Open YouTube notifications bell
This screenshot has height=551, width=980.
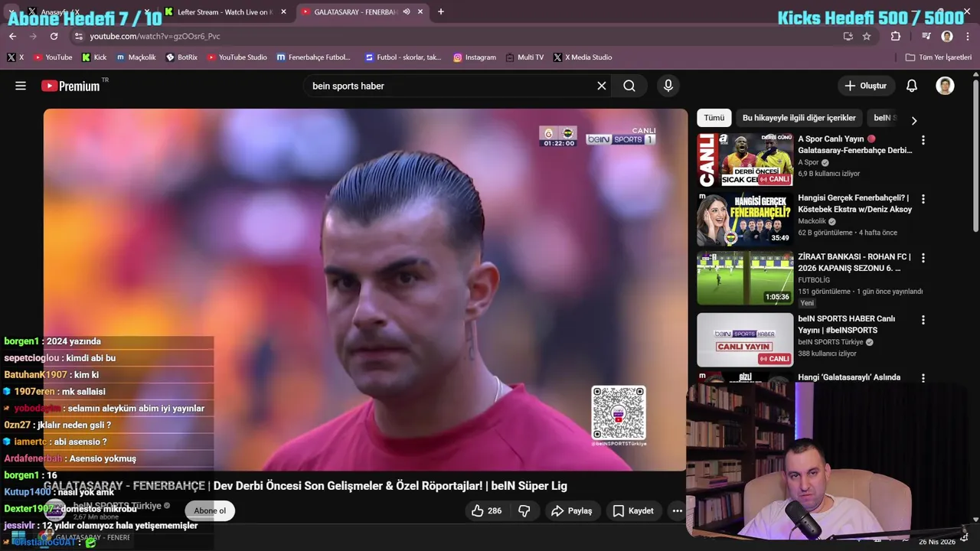[912, 86]
